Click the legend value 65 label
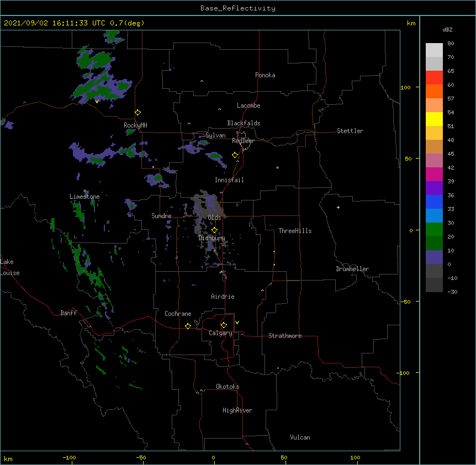The image size is (476, 465). (451, 71)
